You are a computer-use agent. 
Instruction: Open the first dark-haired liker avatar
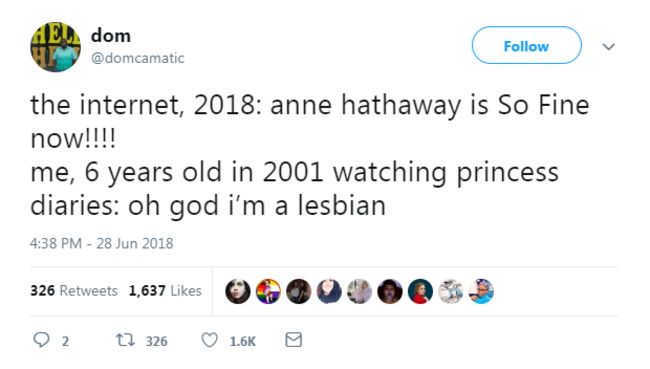238,291
